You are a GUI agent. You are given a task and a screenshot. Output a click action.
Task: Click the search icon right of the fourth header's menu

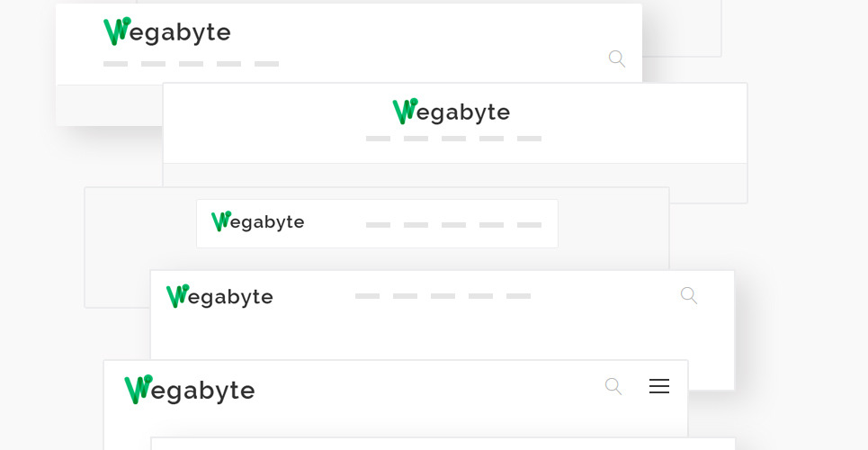click(689, 295)
